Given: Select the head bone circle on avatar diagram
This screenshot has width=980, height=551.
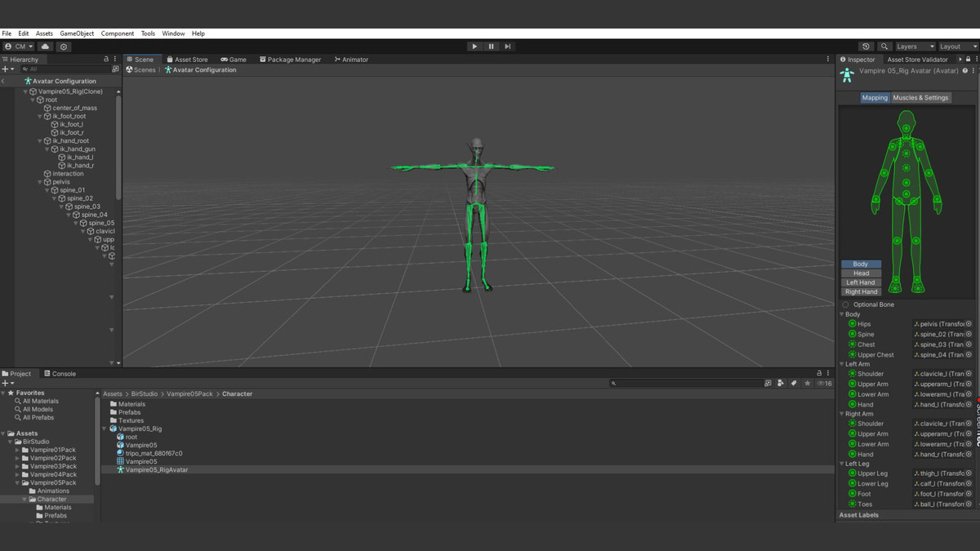Looking at the screenshot, I should (x=906, y=128).
